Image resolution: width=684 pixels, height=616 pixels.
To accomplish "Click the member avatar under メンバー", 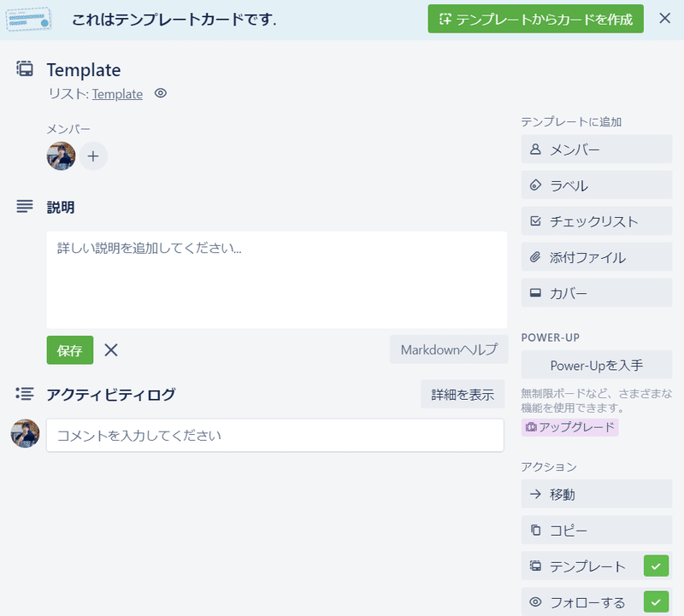I will (x=61, y=156).
